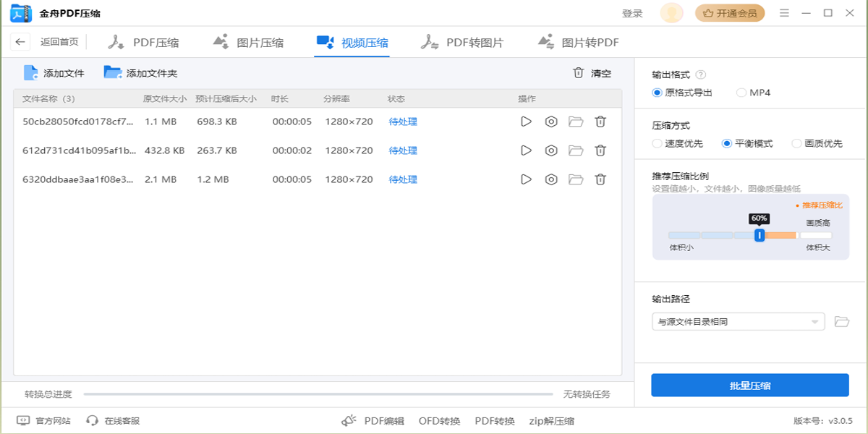This screenshot has height=434, width=868.
Task: Click 待处理 status of file 612d731cd41b095af1b
Action: (x=403, y=150)
